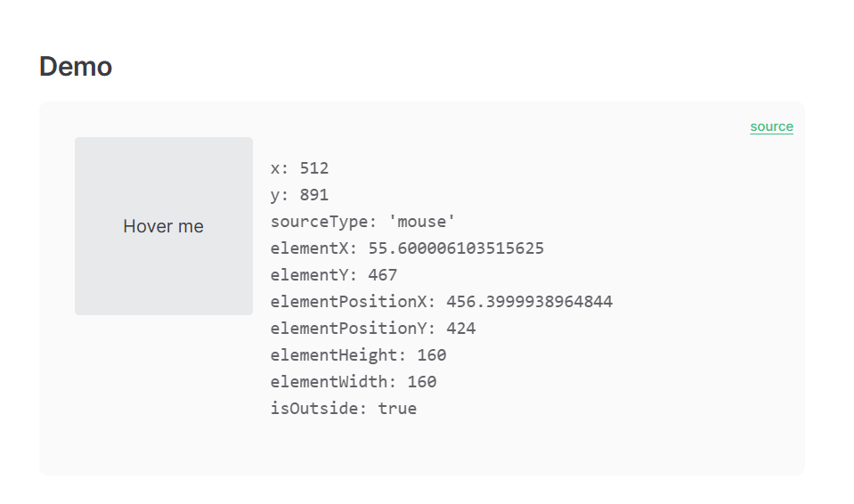Click the 160 value of elementWidth
854x504 pixels.
(x=422, y=382)
